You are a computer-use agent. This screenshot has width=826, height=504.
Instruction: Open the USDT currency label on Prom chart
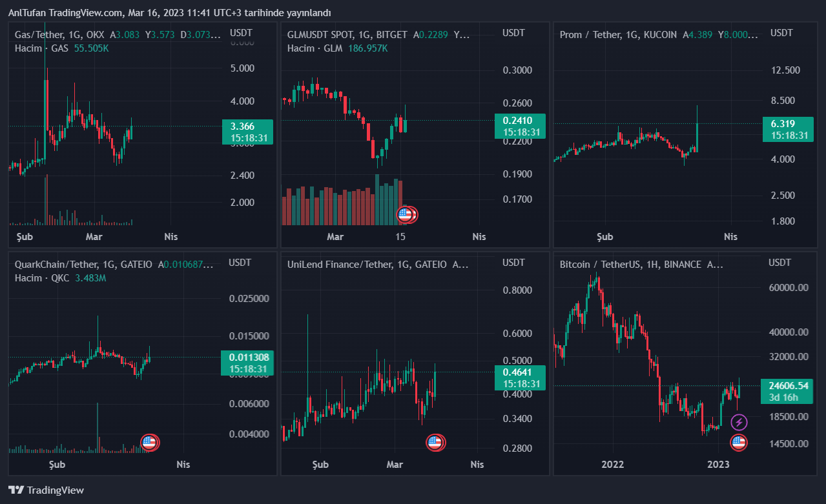pos(781,32)
